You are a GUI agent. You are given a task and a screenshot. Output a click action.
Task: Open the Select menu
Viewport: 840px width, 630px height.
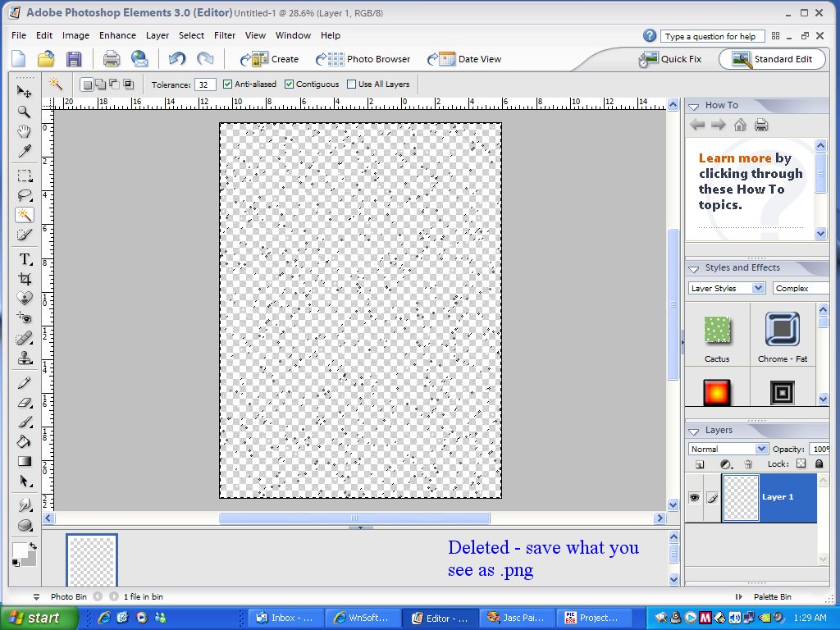click(x=191, y=35)
